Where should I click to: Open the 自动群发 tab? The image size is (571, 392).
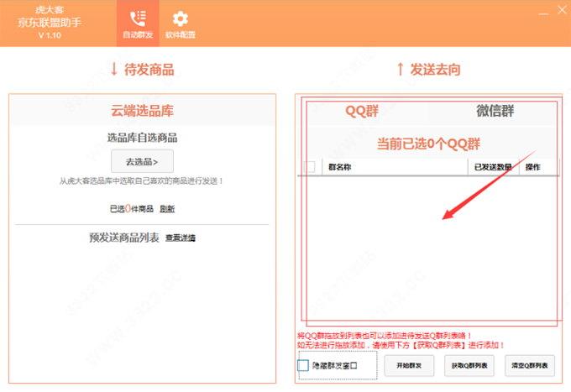[x=138, y=24]
